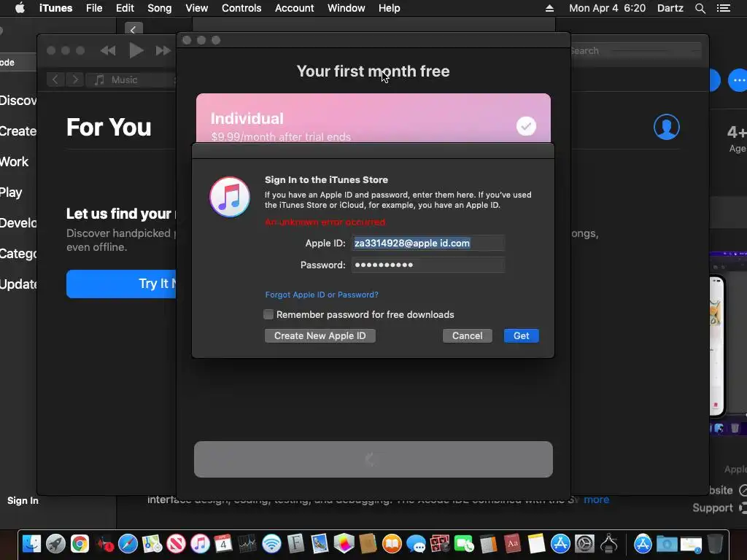This screenshot has height=560, width=747.
Task: Open the Controls menu
Action: tap(241, 8)
